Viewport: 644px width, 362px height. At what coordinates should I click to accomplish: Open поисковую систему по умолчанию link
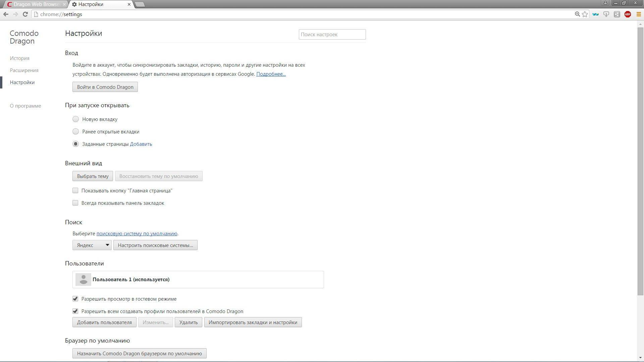coord(137,234)
